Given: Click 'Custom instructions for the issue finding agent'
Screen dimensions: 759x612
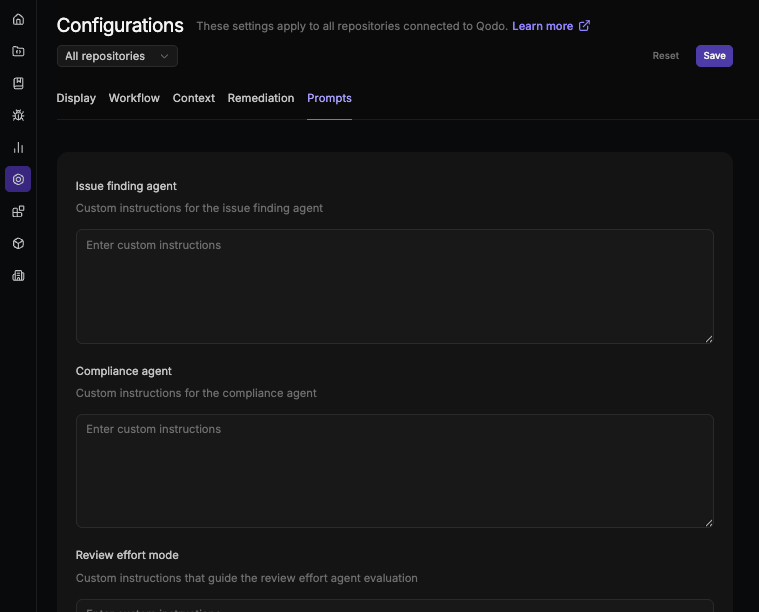Looking at the screenshot, I should [x=199, y=208].
